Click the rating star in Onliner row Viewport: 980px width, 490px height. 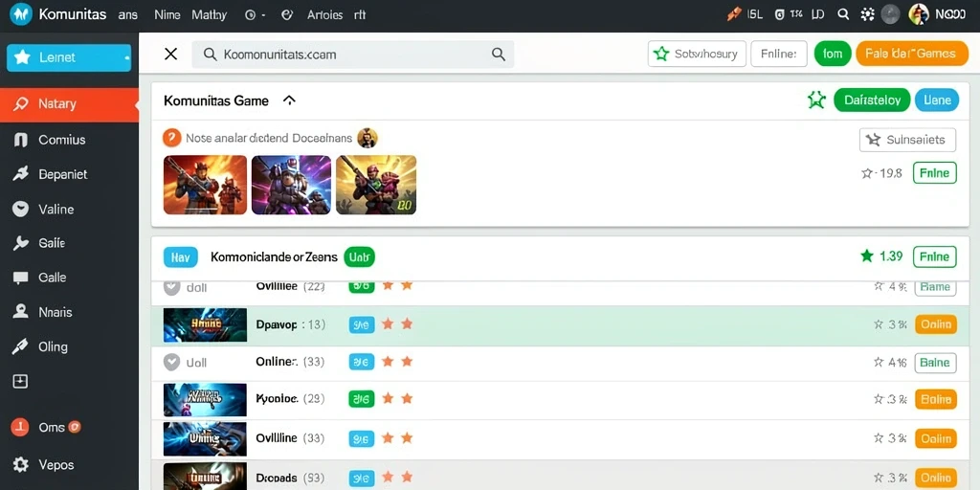coord(879,362)
